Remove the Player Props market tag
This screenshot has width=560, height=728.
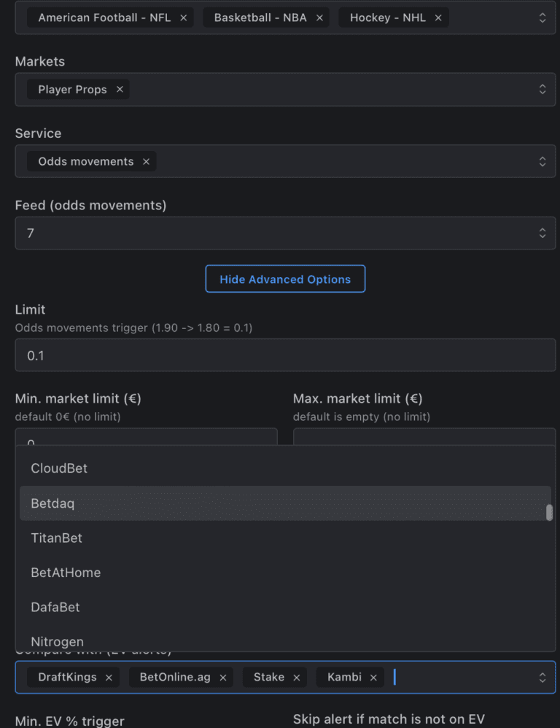[x=120, y=90]
